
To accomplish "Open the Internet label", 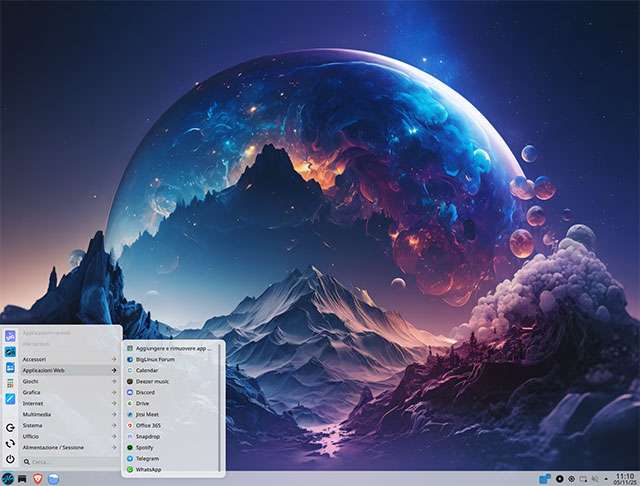I will pos(33,403).
